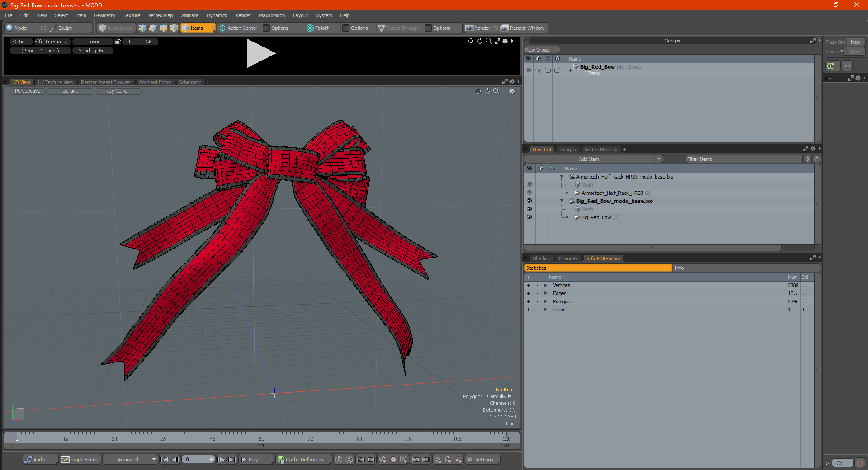This screenshot has width=868, height=470.
Task: Collapse the Big_Red_Bow_modo_base.lxo scene
Action: point(562,201)
